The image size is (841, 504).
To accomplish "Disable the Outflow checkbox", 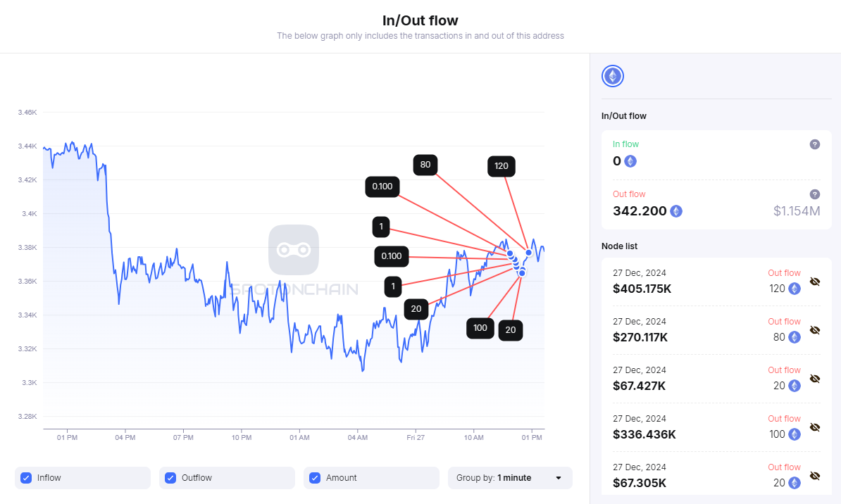I will 170,478.
